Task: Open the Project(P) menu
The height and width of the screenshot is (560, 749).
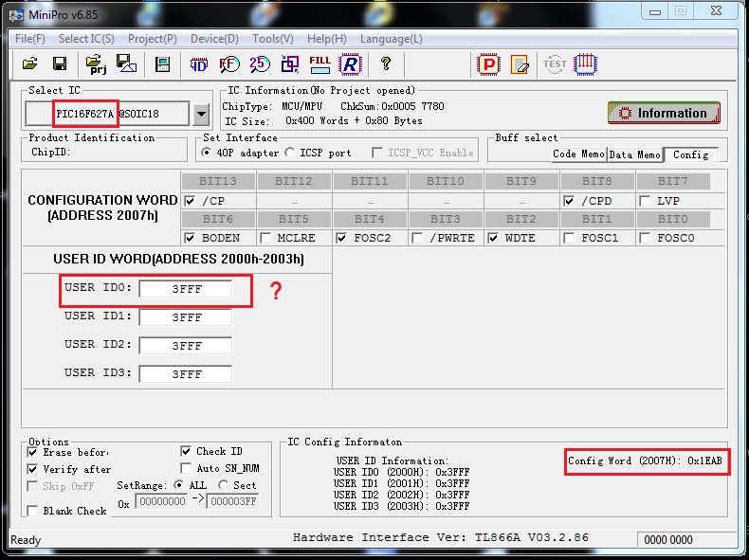Action: (x=153, y=39)
